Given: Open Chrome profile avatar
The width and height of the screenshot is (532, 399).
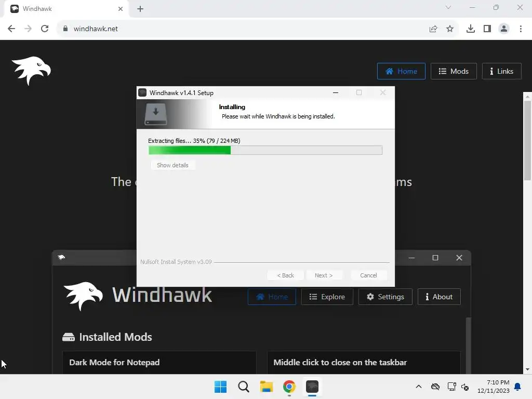Looking at the screenshot, I should (504, 29).
